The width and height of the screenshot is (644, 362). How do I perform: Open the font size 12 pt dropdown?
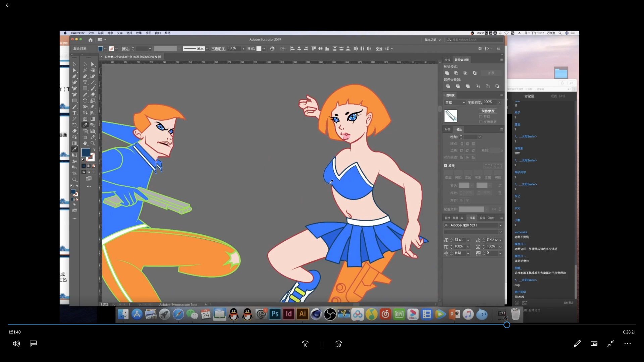click(x=468, y=240)
